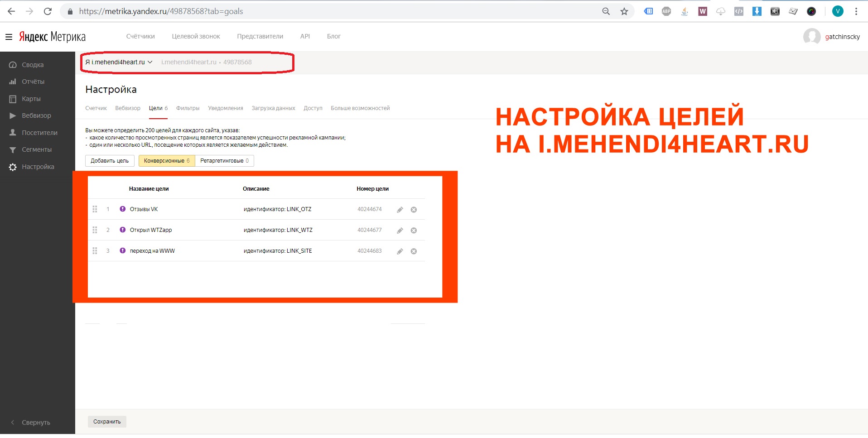The image size is (868, 438).
Task: Open the Сводка sidebar section
Action: (33, 65)
